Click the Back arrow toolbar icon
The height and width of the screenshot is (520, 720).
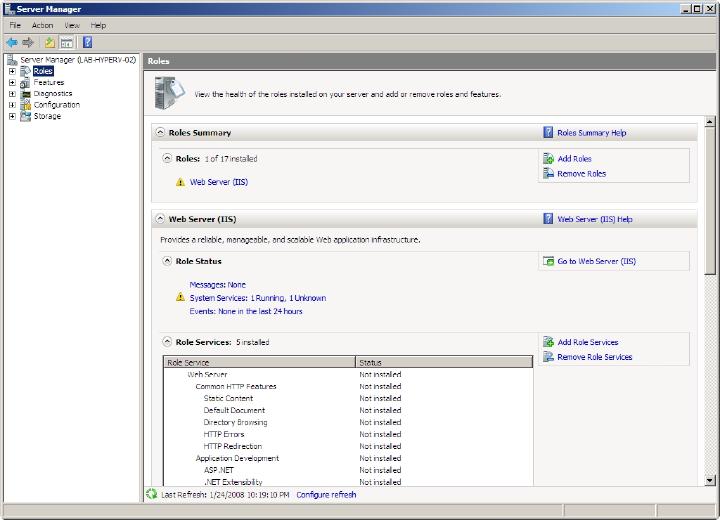point(11,43)
